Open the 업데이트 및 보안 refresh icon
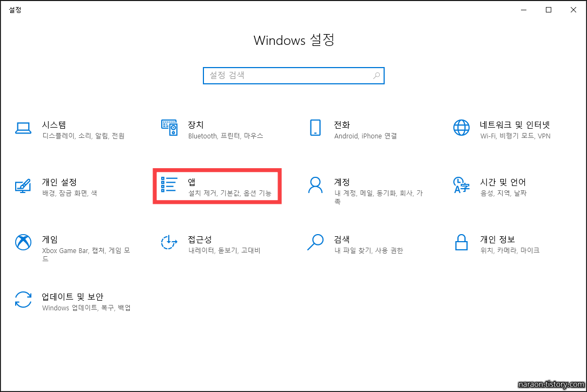The width and height of the screenshot is (587, 392). click(x=23, y=300)
